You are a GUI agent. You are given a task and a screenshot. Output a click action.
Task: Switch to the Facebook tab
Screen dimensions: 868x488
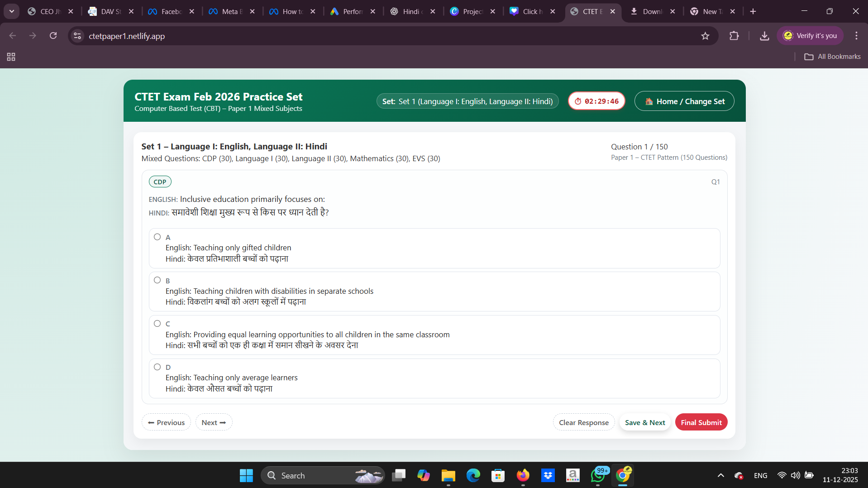click(168, 11)
